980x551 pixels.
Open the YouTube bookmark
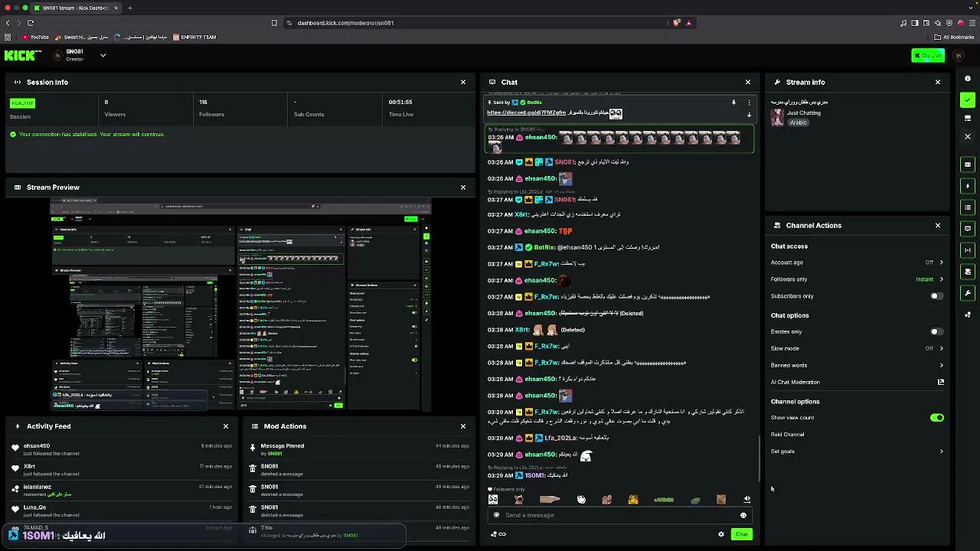35,37
